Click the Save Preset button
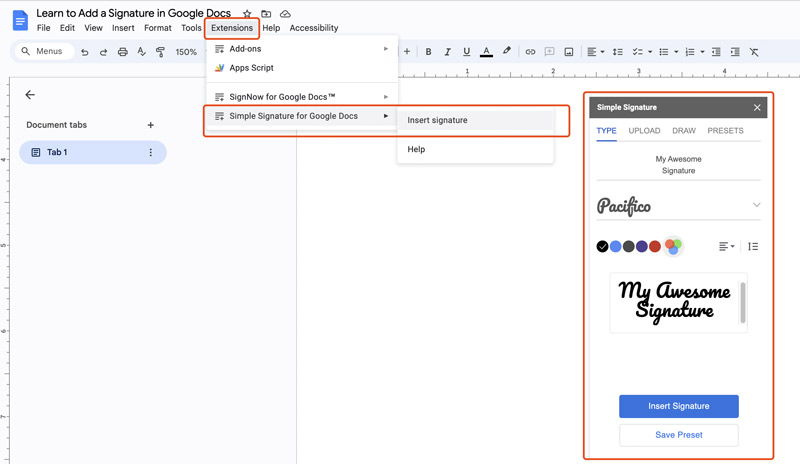This screenshot has width=800, height=464. click(678, 435)
